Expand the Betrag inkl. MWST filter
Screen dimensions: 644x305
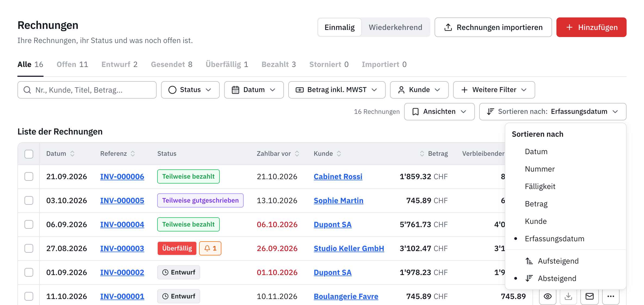coord(337,90)
